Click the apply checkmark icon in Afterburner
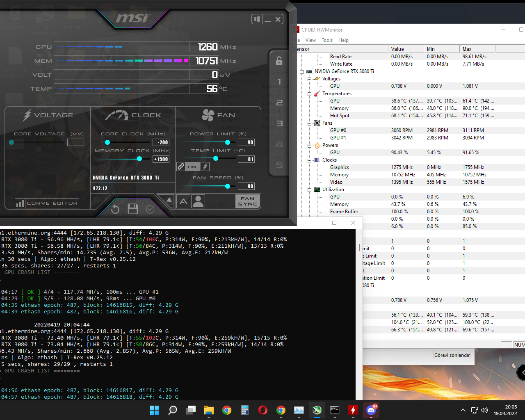 [x=151, y=209]
